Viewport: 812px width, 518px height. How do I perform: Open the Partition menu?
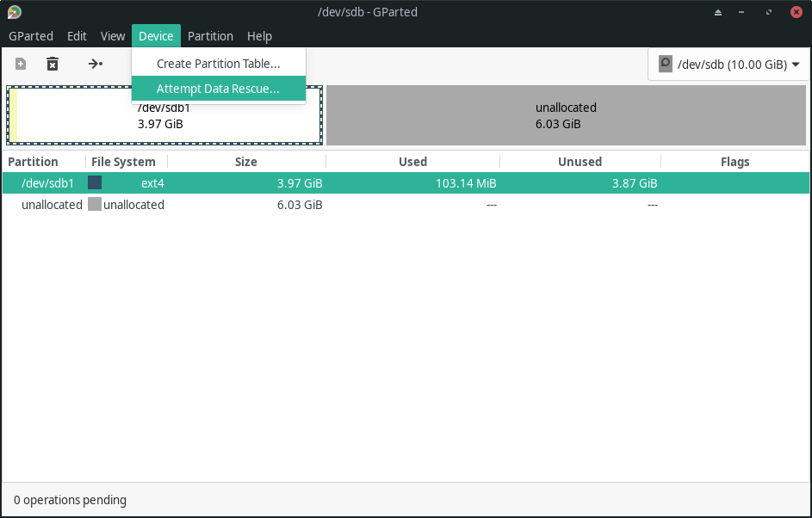pos(210,36)
